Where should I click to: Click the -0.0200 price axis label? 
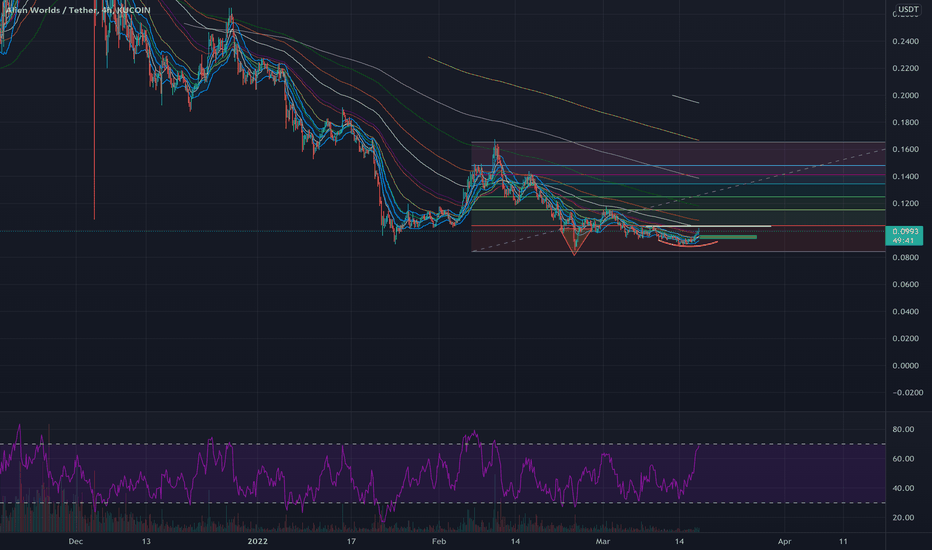pos(906,392)
